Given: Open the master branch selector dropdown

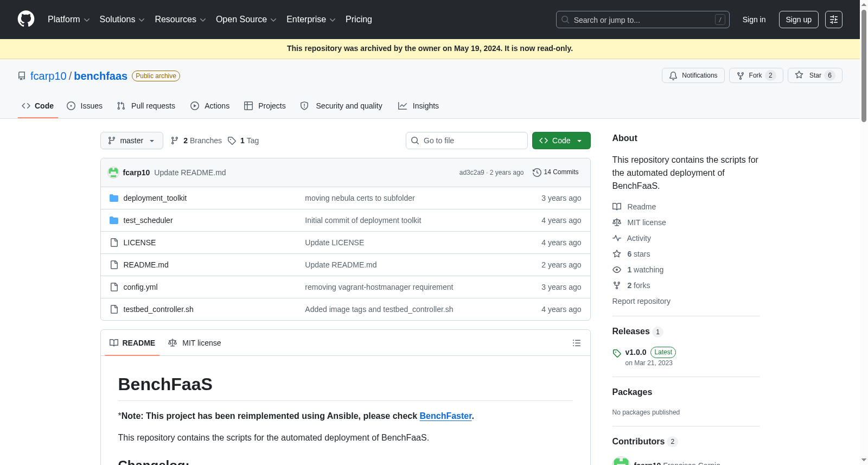Looking at the screenshot, I should [x=132, y=141].
